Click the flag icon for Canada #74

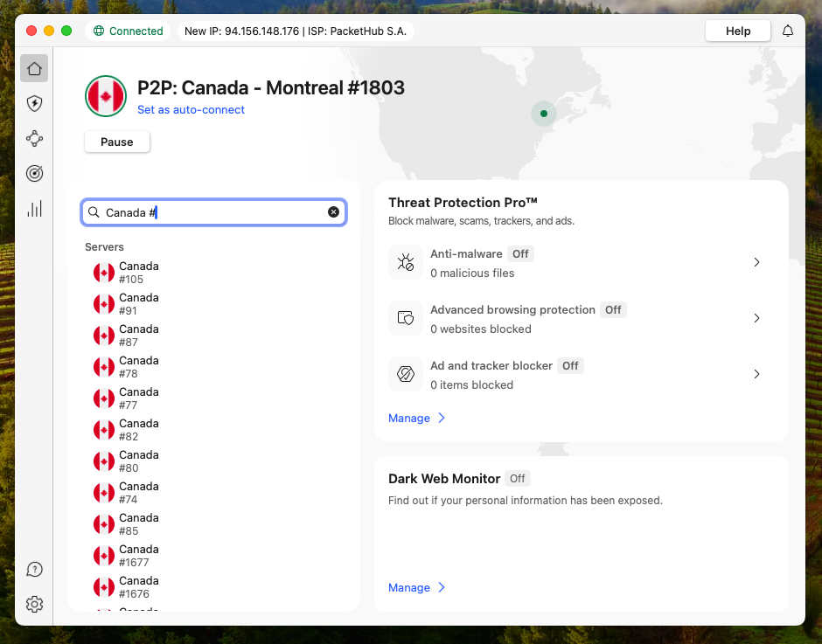(x=104, y=493)
